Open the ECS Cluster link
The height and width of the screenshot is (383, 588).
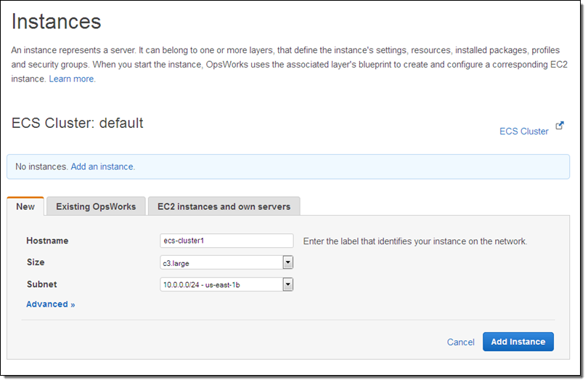pos(523,131)
